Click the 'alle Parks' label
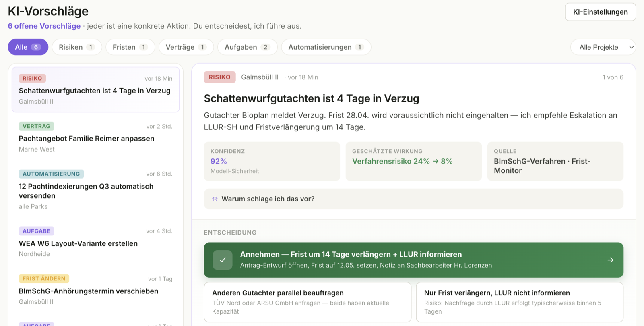Image resolution: width=644 pixels, height=326 pixels. coord(33,206)
